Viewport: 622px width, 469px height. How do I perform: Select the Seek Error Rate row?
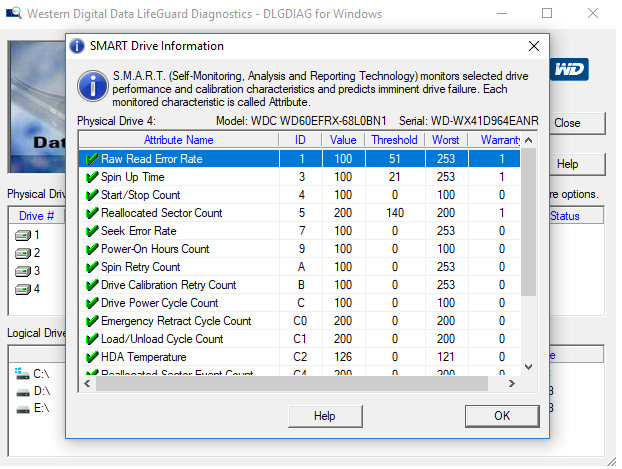coord(299,231)
